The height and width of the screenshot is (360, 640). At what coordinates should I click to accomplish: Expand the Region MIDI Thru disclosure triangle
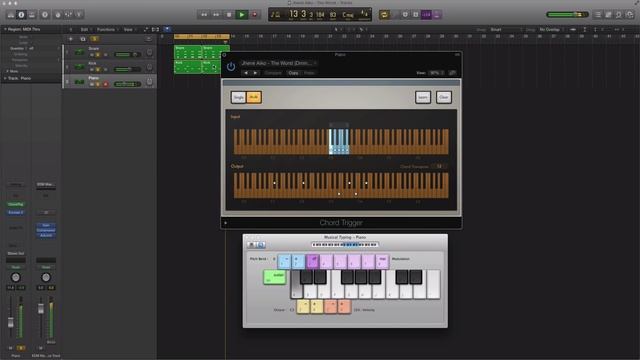5,29
